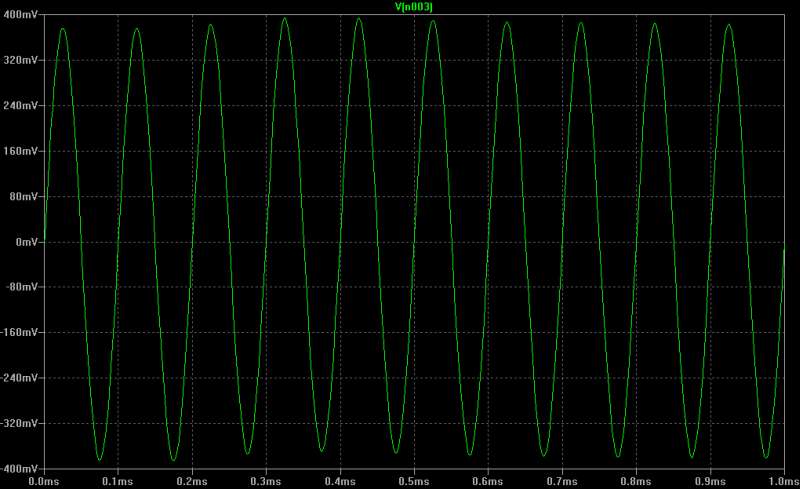The width and height of the screenshot is (800, 489).
Task: Click the 0.7ms time axis label
Action: pyautogui.click(x=562, y=482)
